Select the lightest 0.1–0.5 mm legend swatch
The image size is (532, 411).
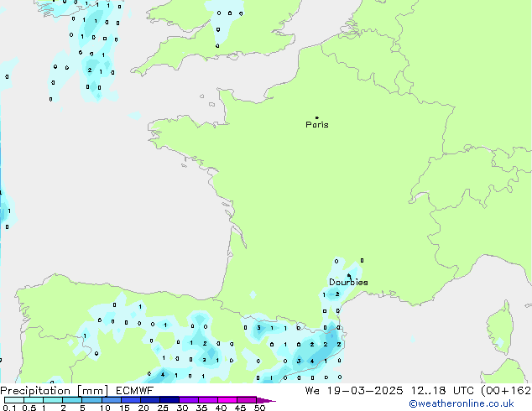coord(14,400)
